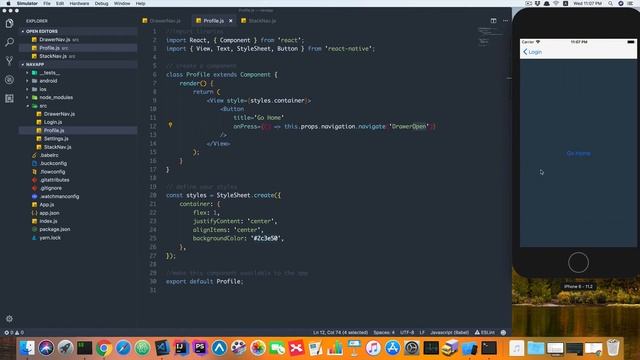Screen dimensions: 640x360
Task: Click the errors and warnings status indicator
Action: coord(14,332)
